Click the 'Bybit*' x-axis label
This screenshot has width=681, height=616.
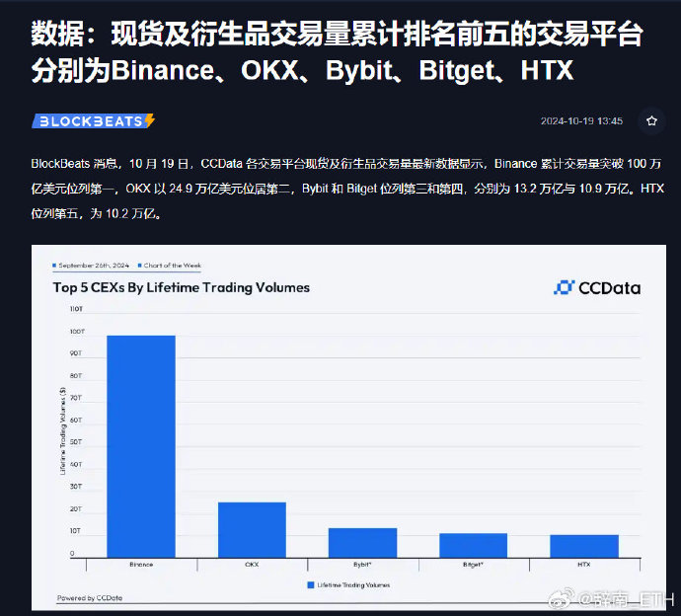(362, 565)
